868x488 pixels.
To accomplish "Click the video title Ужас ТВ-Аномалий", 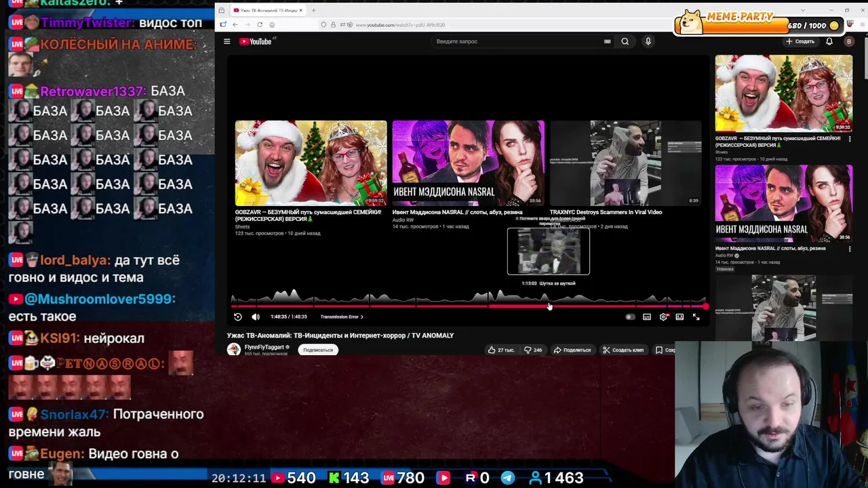I will tap(340, 335).
